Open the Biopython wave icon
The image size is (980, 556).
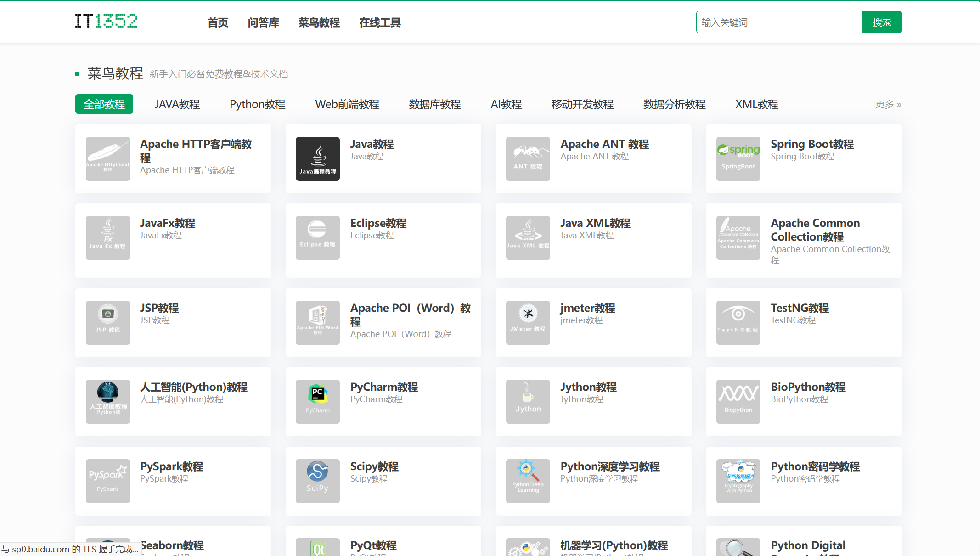pyautogui.click(x=738, y=401)
